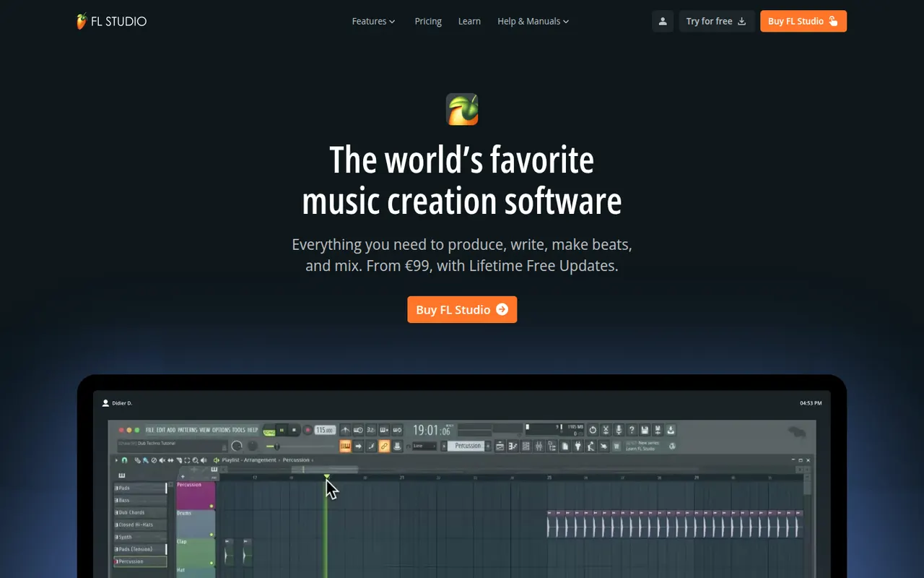This screenshot has height=578, width=924.
Task: Open the Line snap dropdown in FL Studio
Action: [424, 446]
